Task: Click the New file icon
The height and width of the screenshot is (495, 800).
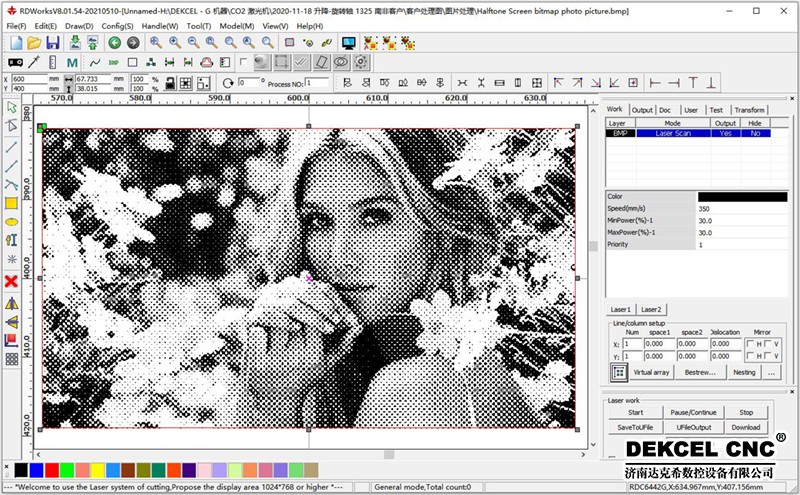Action: [x=15, y=43]
